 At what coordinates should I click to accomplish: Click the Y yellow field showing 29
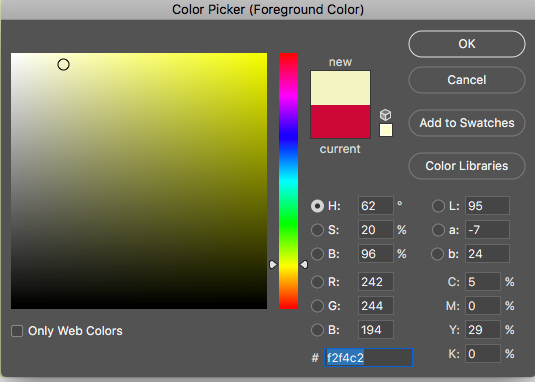coord(482,330)
